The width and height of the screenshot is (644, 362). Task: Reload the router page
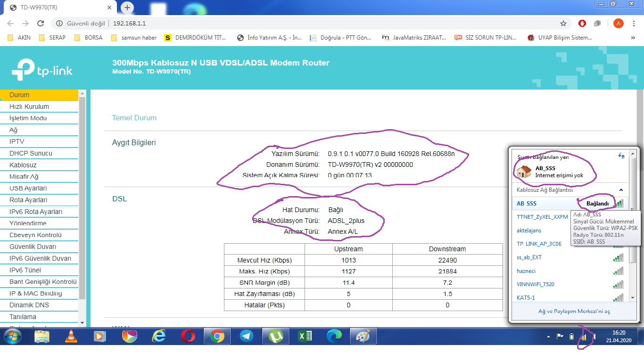(41, 23)
